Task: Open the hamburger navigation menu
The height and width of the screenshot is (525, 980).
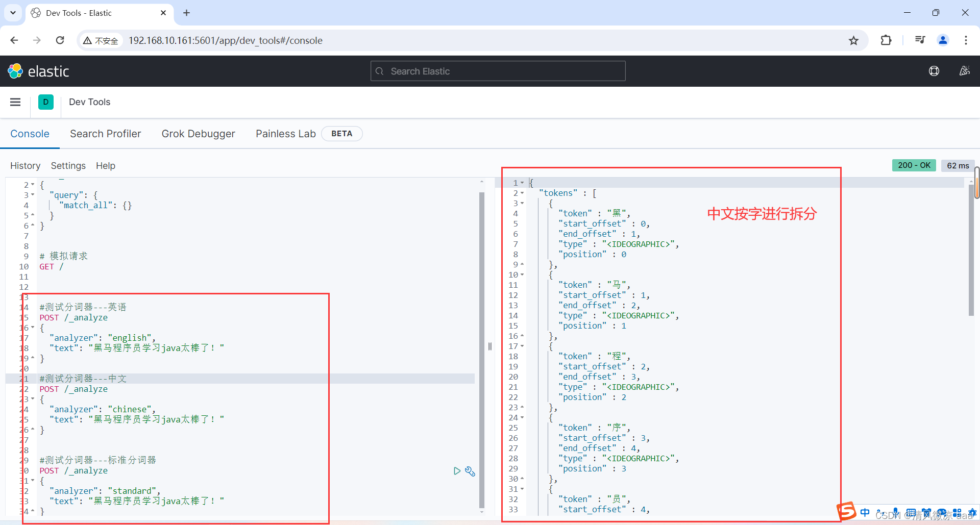Action: [x=15, y=102]
